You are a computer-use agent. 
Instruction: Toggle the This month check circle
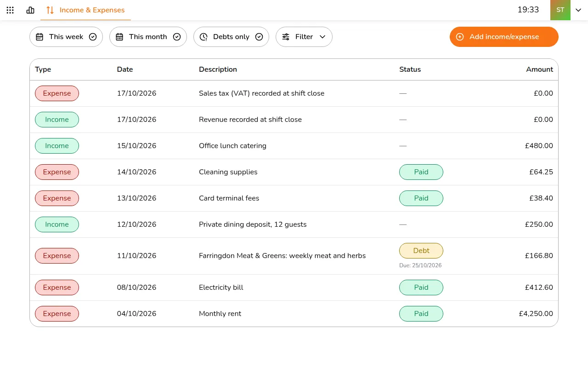[x=177, y=37]
